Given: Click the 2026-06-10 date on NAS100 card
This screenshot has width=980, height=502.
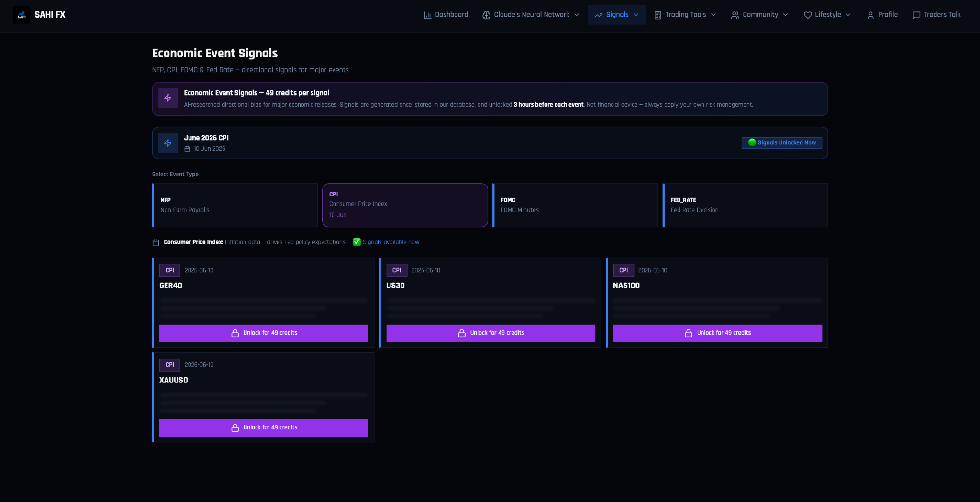Looking at the screenshot, I should pyautogui.click(x=653, y=270).
